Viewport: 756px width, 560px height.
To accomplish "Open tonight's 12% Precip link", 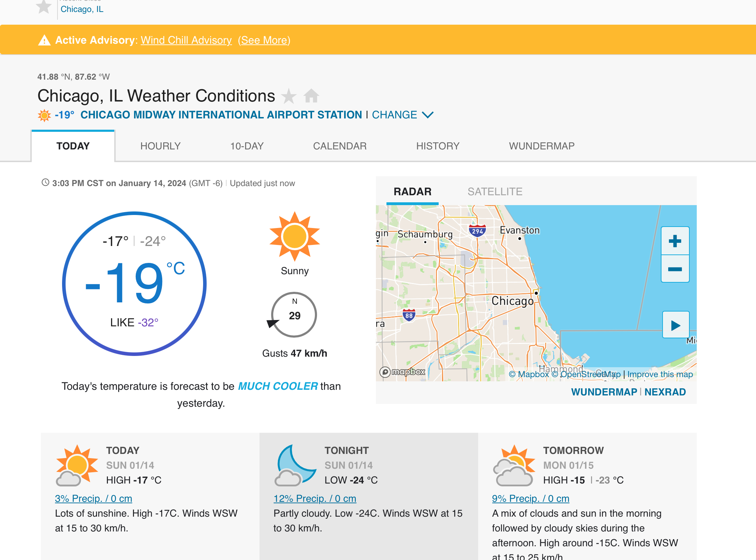I will point(315,498).
